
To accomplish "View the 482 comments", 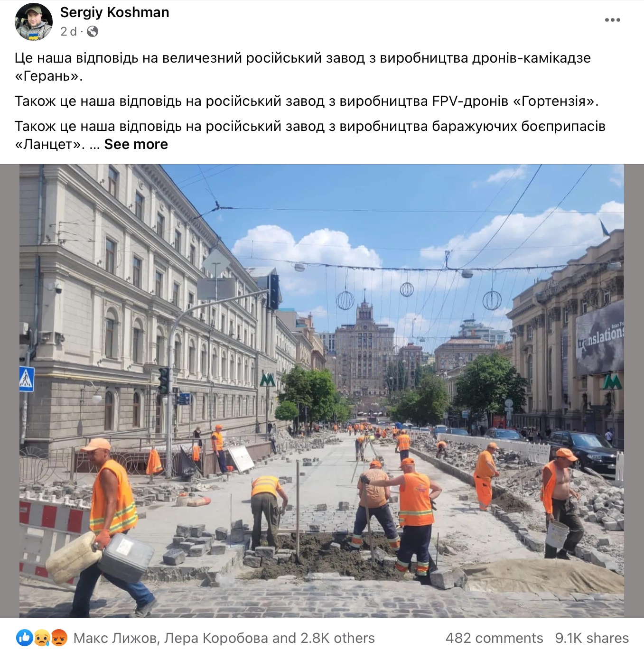I will 494,638.
